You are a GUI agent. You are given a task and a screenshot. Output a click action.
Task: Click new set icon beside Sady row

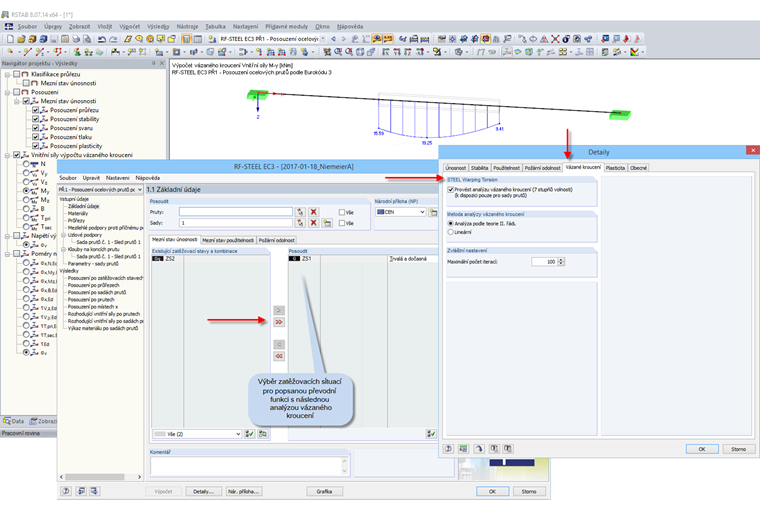(327, 223)
